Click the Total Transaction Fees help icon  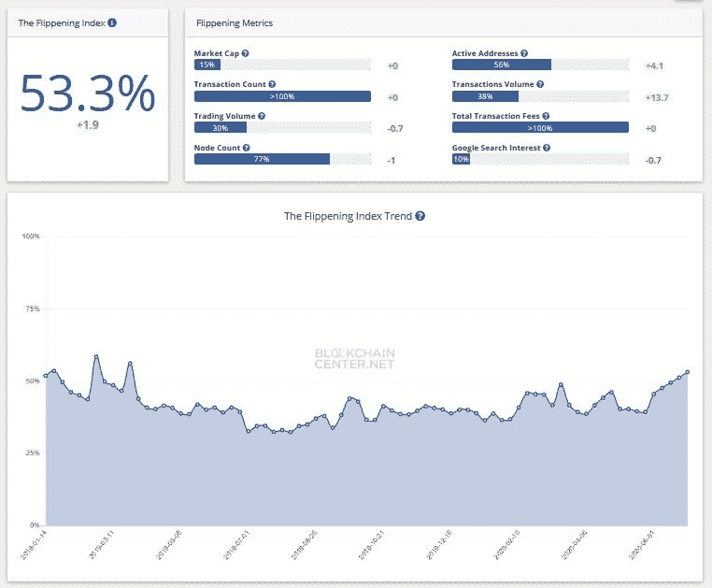tap(546, 116)
